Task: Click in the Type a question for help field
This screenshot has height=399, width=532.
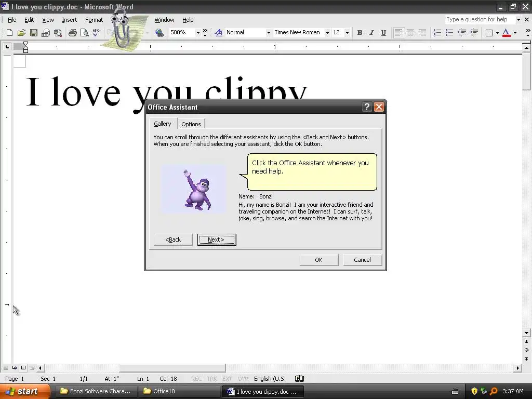Action: [480, 20]
